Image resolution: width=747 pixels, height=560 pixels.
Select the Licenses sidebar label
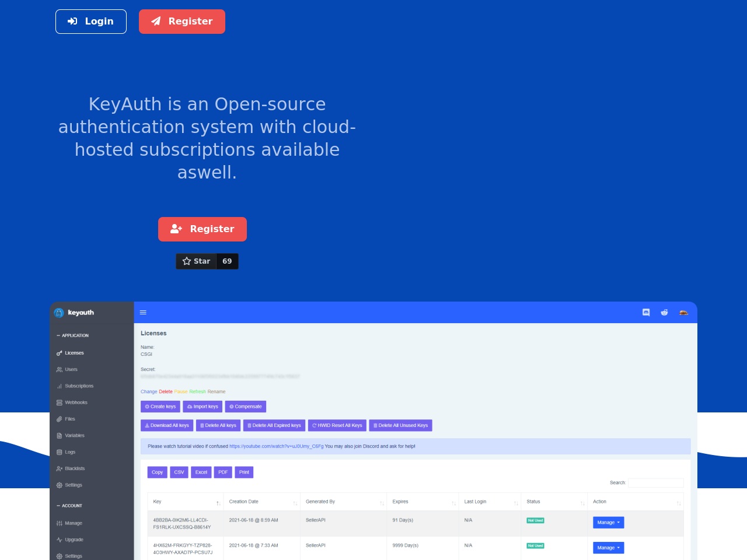click(74, 353)
